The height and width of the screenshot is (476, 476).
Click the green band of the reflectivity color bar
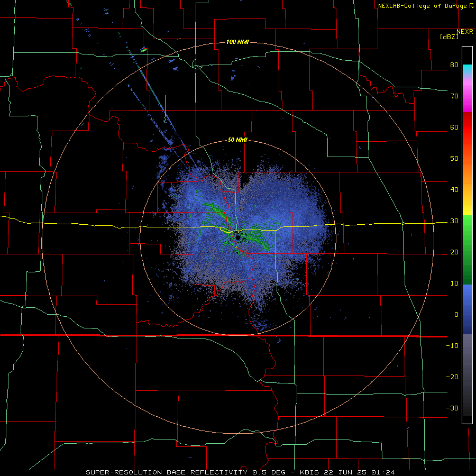[467, 250]
